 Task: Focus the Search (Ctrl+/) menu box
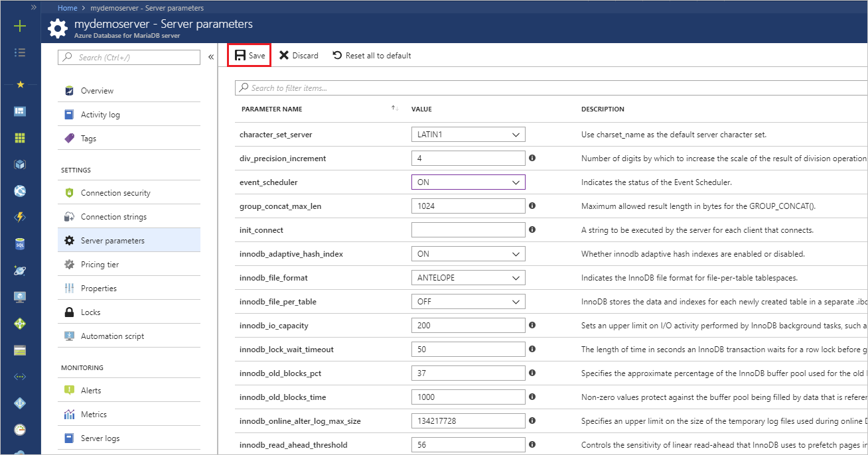coord(129,57)
